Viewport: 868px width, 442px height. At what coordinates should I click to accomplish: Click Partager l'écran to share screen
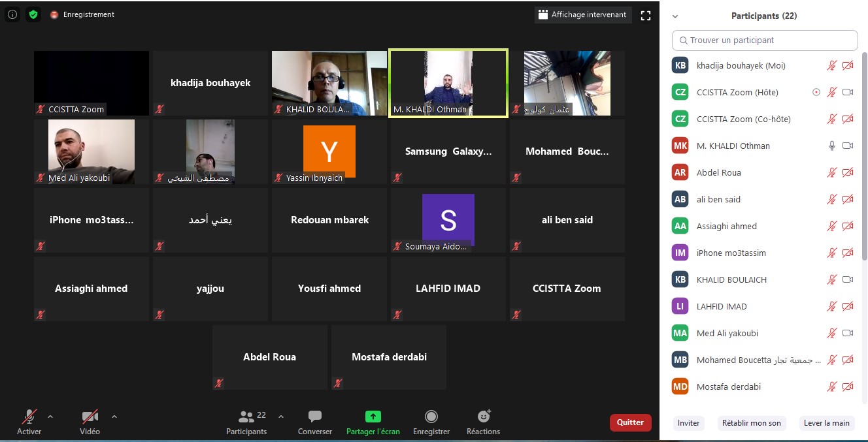(x=373, y=422)
